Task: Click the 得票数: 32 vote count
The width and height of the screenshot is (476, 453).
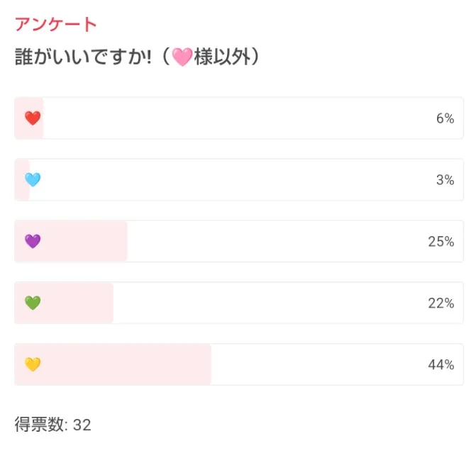Action: (x=52, y=424)
